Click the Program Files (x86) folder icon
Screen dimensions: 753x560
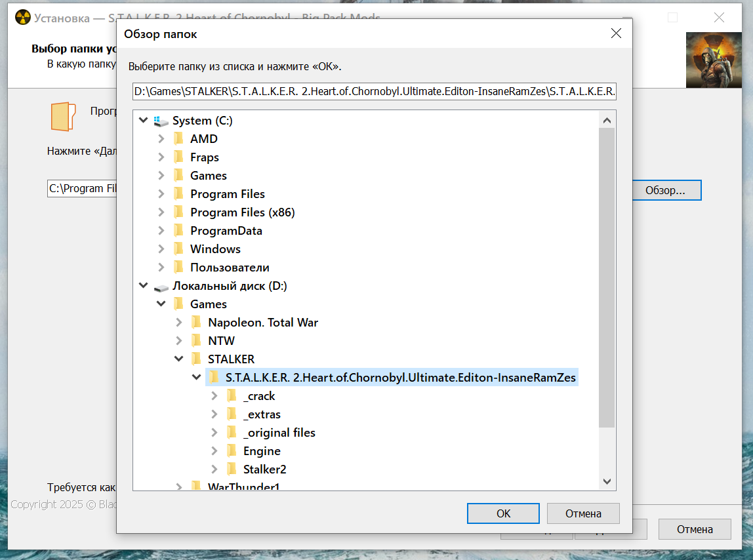pos(178,212)
